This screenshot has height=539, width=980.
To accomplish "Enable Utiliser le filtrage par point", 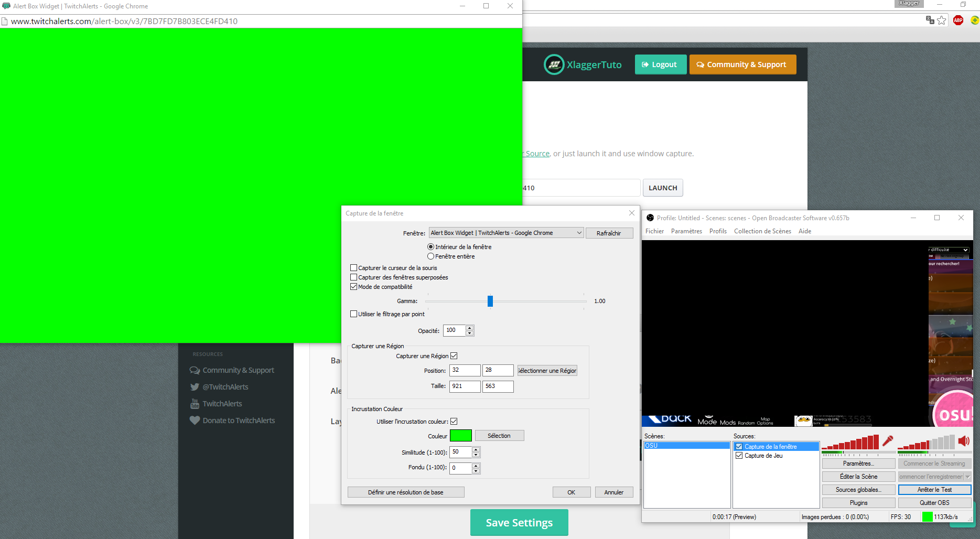I will 353,314.
